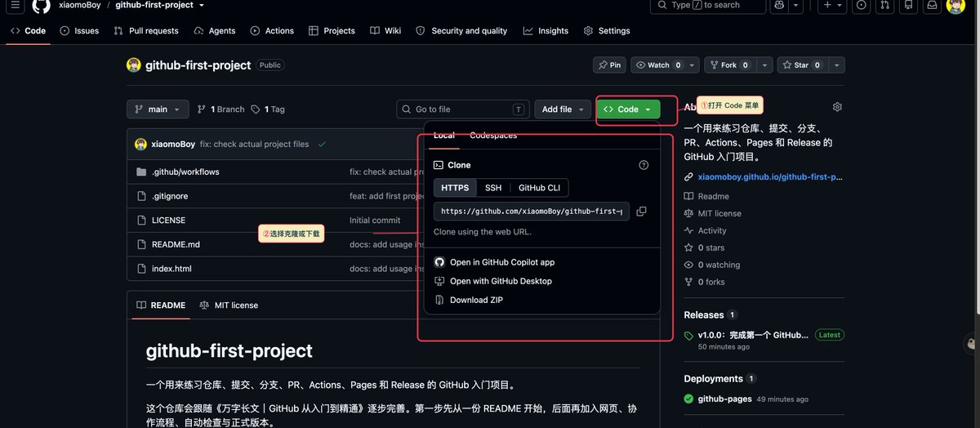Select the Local tab in Code menu
The height and width of the screenshot is (428, 980).
(444, 136)
